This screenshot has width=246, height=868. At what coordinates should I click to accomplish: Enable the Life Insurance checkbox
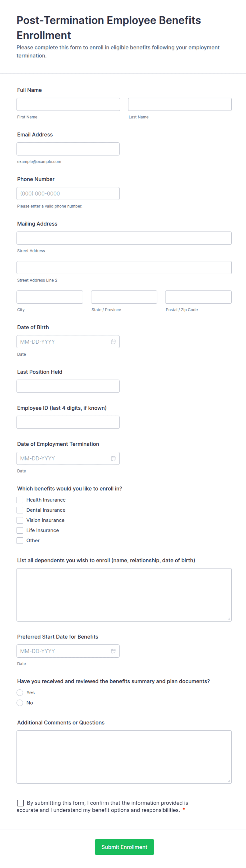[x=20, y=530]
